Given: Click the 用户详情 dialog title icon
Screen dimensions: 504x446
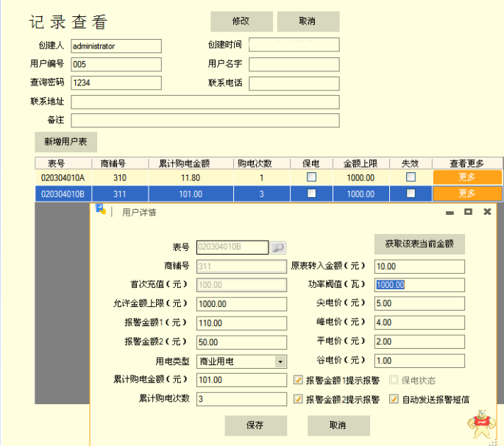Looking at the screenshot, I should click(x=101, y=210).
